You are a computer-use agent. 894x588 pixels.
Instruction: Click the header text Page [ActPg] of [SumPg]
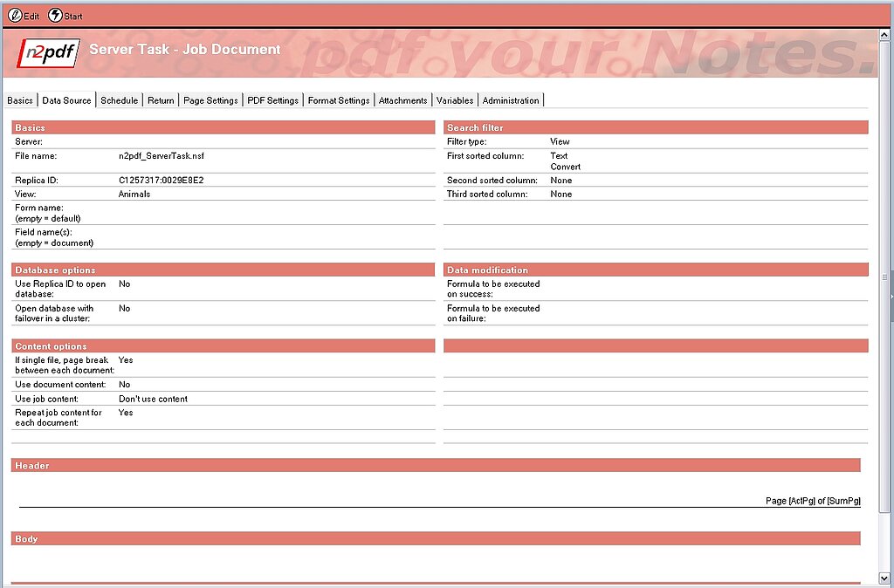[x=813, y=501]
